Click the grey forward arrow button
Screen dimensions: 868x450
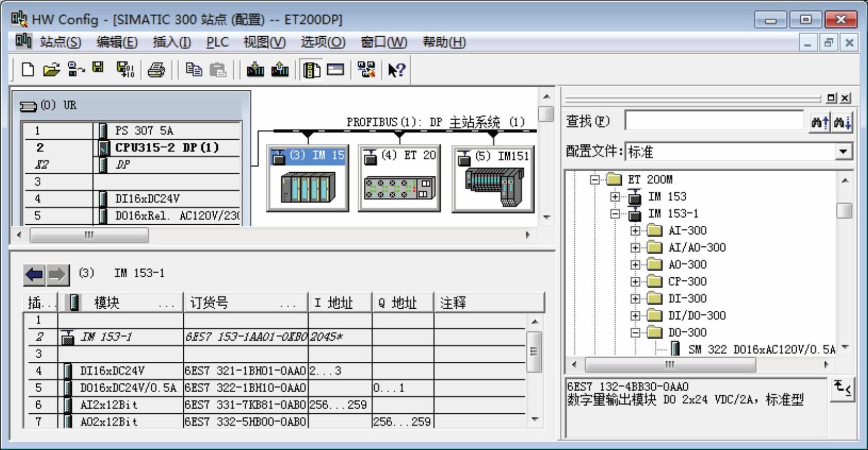[x=57, y=274]
